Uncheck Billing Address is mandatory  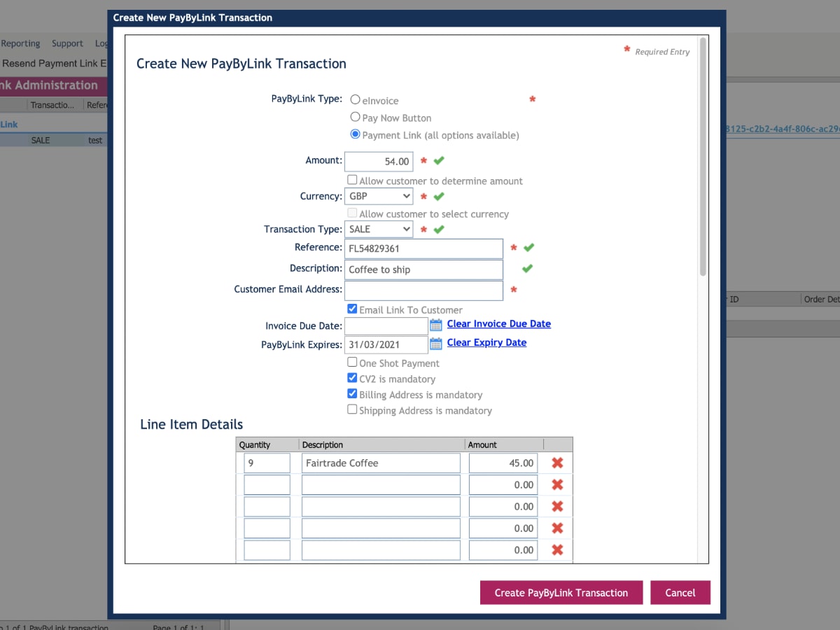tap(352, 394)
